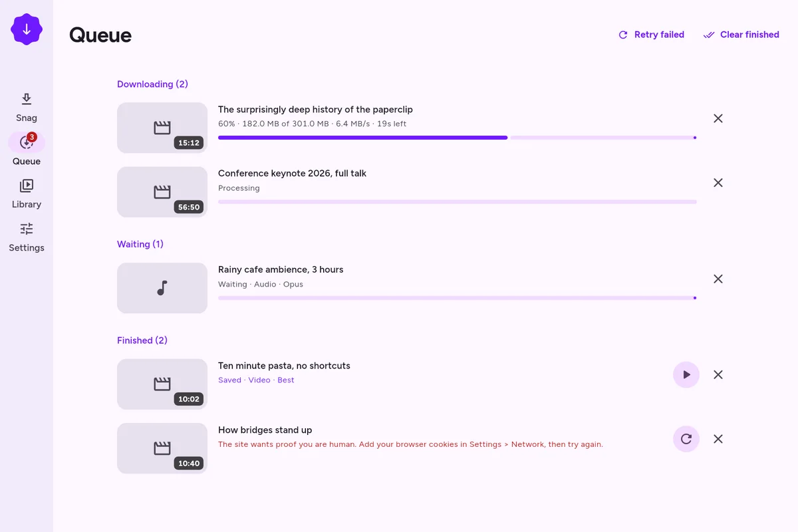The image size is (798, 532).
Task: Click the Finished (2) section heading
Action: [x=142, y=340]
